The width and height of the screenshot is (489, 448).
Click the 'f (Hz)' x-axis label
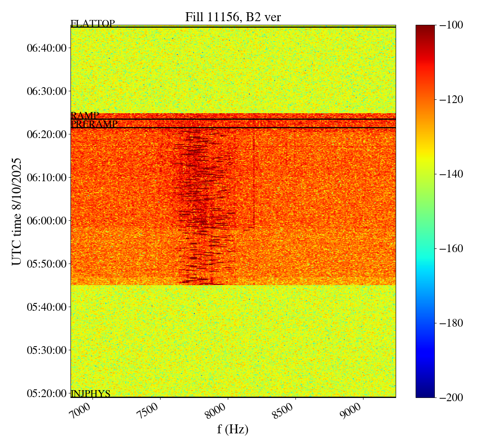(x=233, y=429)
